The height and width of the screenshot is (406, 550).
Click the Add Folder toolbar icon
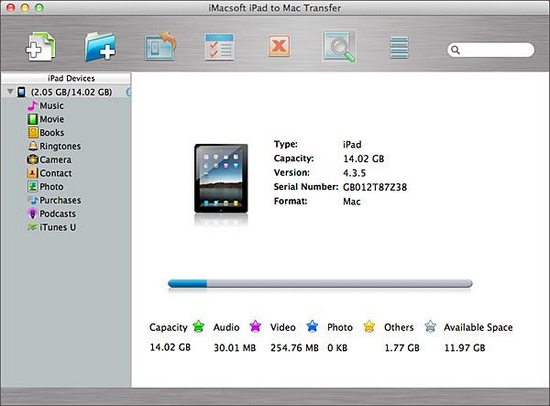[x=100, y=47]
